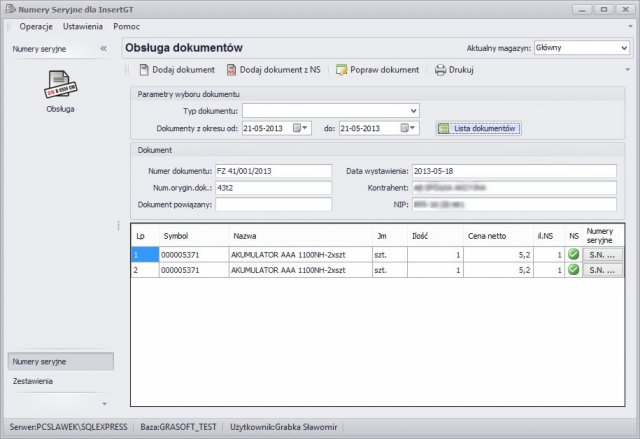Click the Numer dokumentu field
This screenshot has width=640, height=439.
(273, 171)
